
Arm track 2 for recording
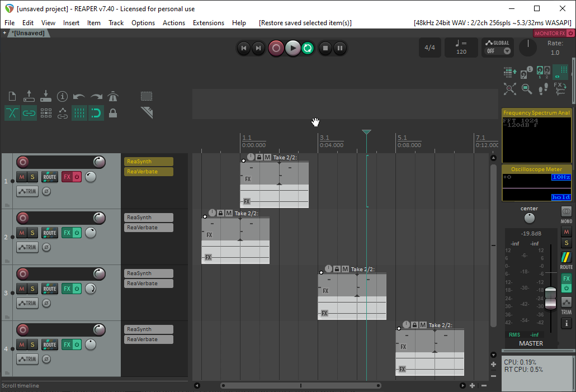click(23, 218)
